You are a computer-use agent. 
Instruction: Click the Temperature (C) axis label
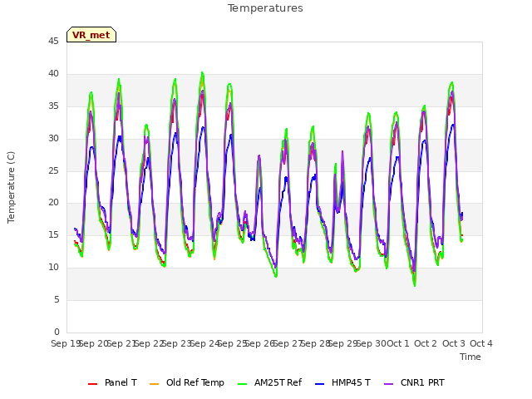pos(11,187)
